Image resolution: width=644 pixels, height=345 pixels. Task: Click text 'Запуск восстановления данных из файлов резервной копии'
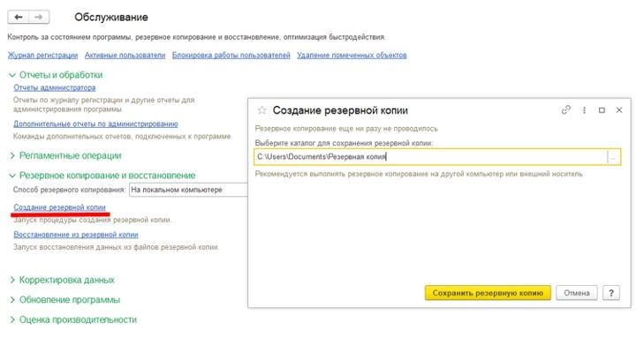pos(116,247)
